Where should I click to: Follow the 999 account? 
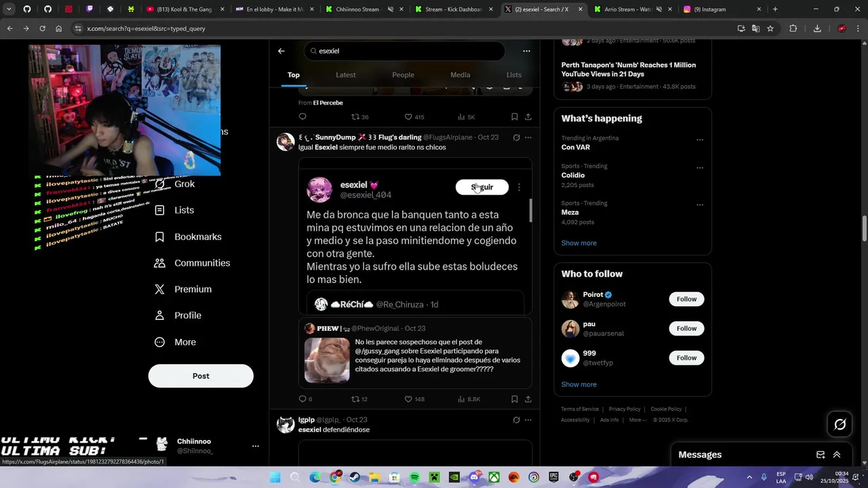coord(686,358)
